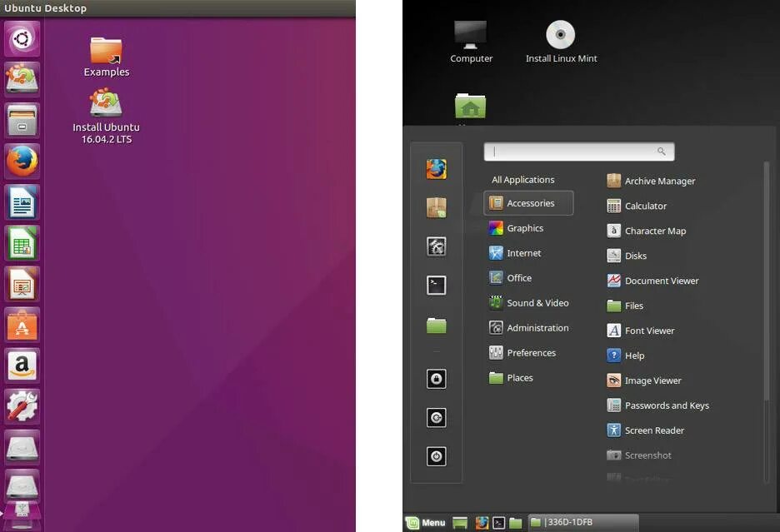The image size is (780, 532).
Task: Open Software Manager in Mint favorites
Action: point(437,208)
